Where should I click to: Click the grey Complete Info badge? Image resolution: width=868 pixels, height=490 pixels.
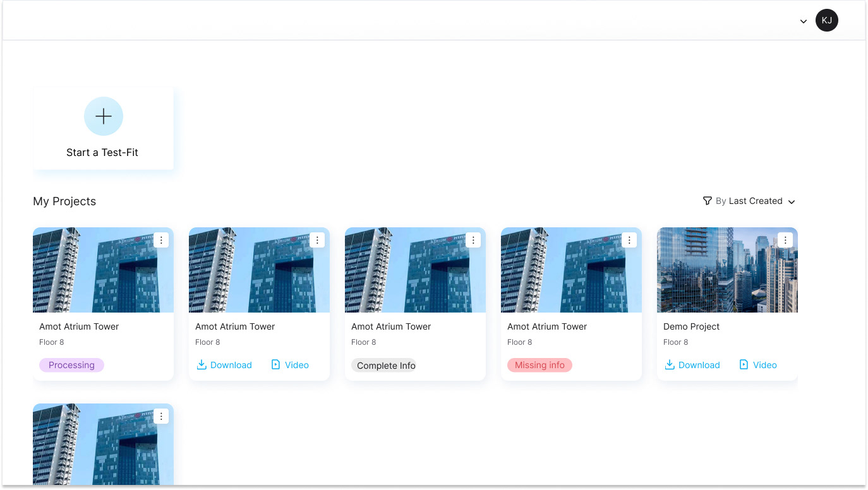pyautogui.click(x=383, y=366)
